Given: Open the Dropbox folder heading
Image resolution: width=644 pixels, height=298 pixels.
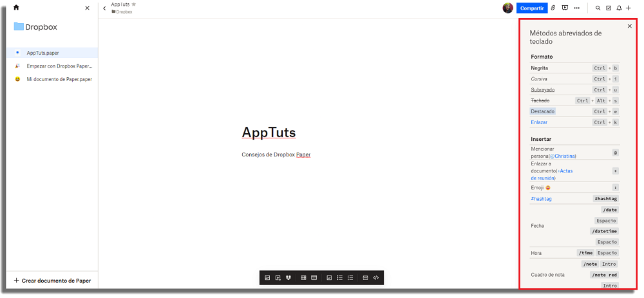Looking at the screenshot, I should coord(35,27).
